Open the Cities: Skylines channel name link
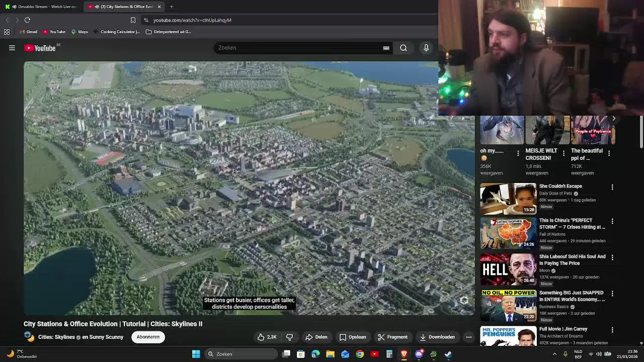 (x=56, y=337)
